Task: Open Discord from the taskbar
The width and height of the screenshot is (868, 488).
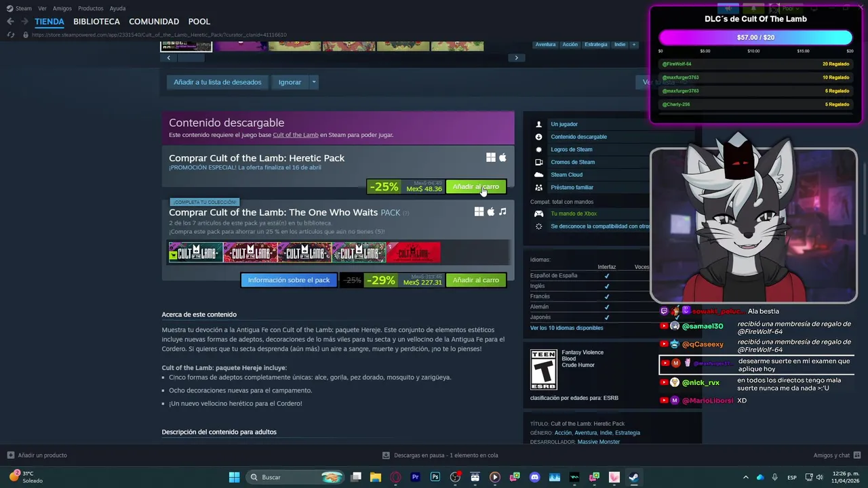Action: click(534, 477)
